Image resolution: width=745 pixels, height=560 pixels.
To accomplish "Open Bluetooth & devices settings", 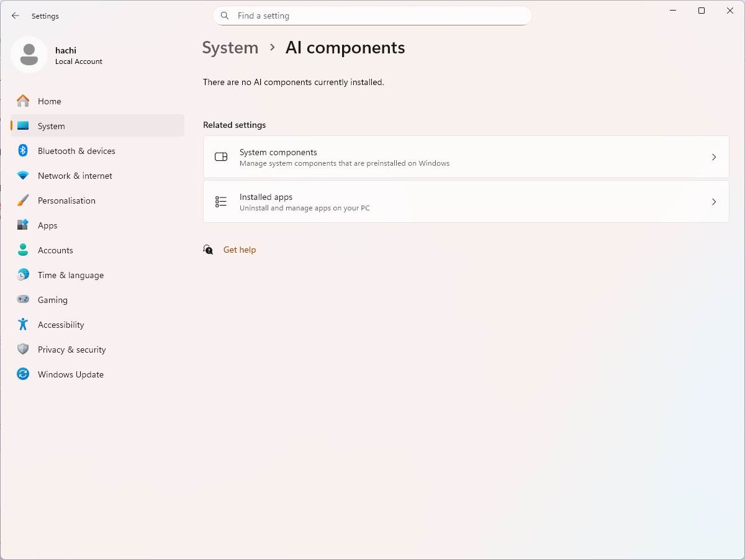I will [x=97, y=151].
